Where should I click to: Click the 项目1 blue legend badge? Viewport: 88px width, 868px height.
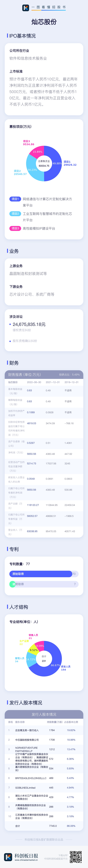tap(15, 199)
